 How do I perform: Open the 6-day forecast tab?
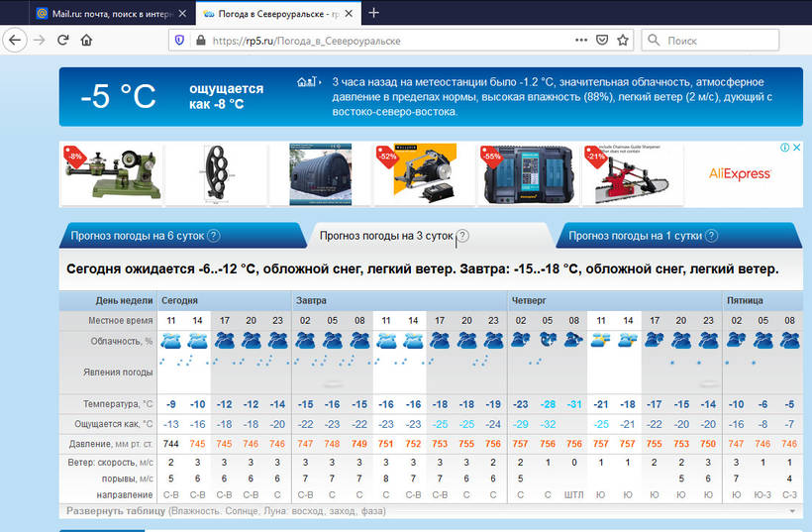coord(137,237)
